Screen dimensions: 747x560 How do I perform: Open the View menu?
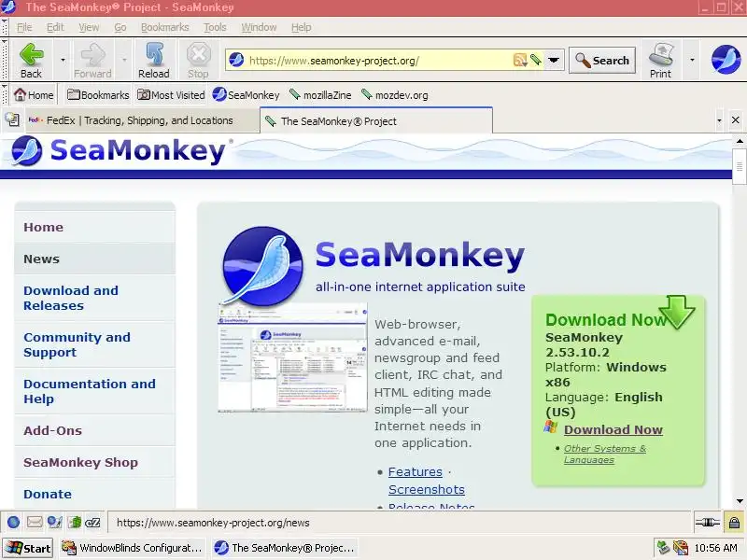tap(89, 27)
